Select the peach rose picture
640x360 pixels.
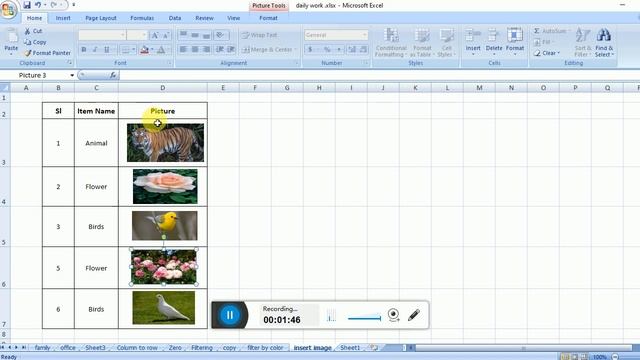click(x=165, y=187)
